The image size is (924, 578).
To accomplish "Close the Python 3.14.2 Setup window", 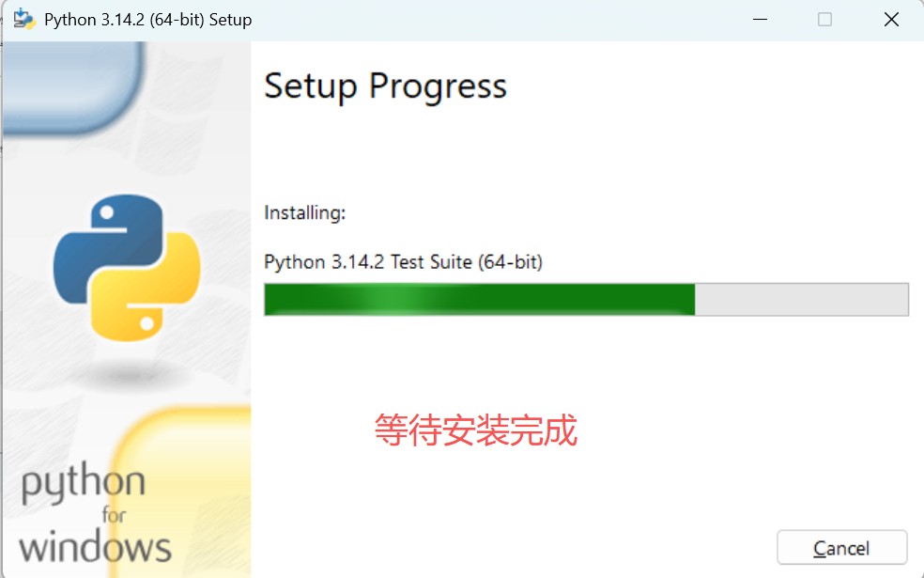I will tap(891, 19).
